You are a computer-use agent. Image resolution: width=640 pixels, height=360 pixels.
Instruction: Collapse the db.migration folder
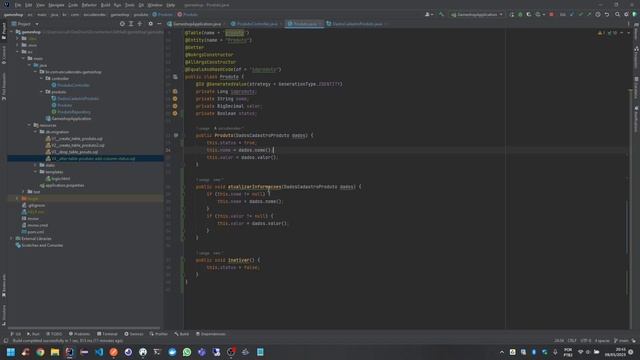click(x=36, y=132)
